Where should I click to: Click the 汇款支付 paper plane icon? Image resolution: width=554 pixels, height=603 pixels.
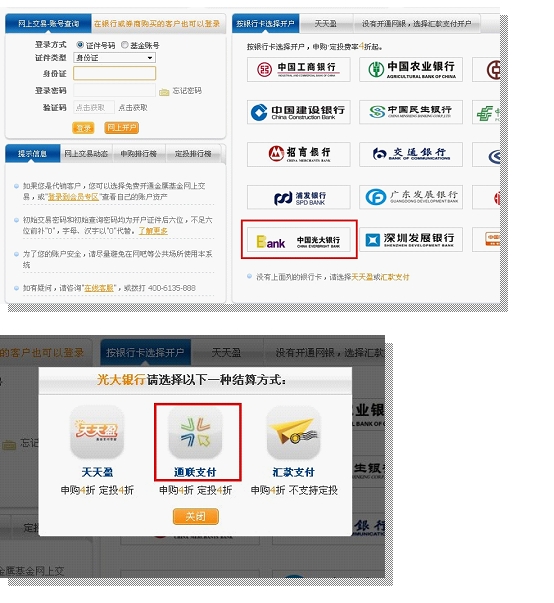click(x=293, y=432)
